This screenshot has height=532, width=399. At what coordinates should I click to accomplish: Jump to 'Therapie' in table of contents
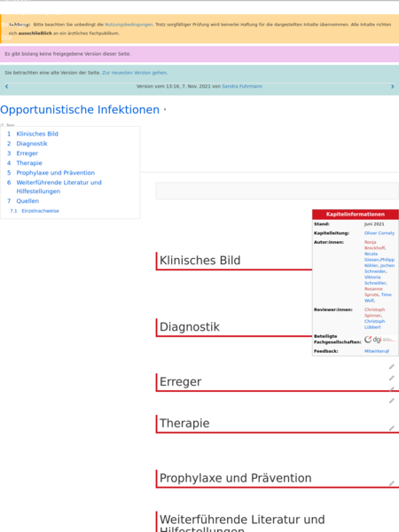[29, 163]
